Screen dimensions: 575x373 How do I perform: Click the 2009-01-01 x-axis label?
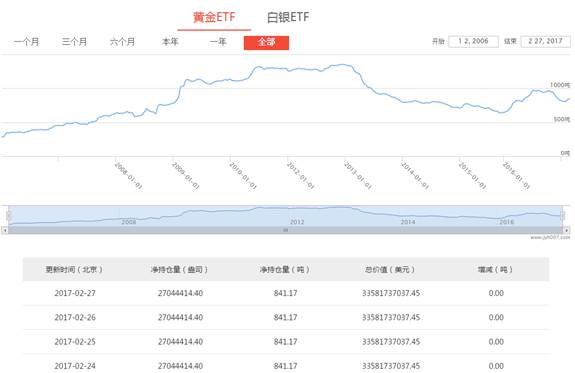tap(185, 175)
